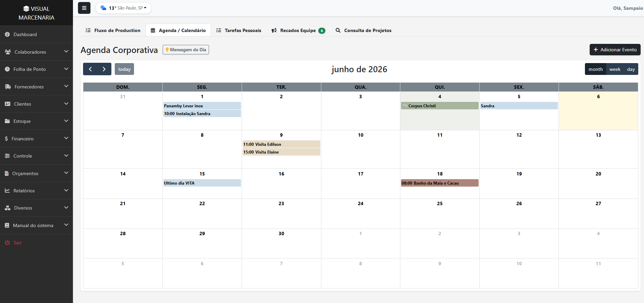
Task: Click the Financeiro dollar sign icon
Action: click(x=6, y=139)
